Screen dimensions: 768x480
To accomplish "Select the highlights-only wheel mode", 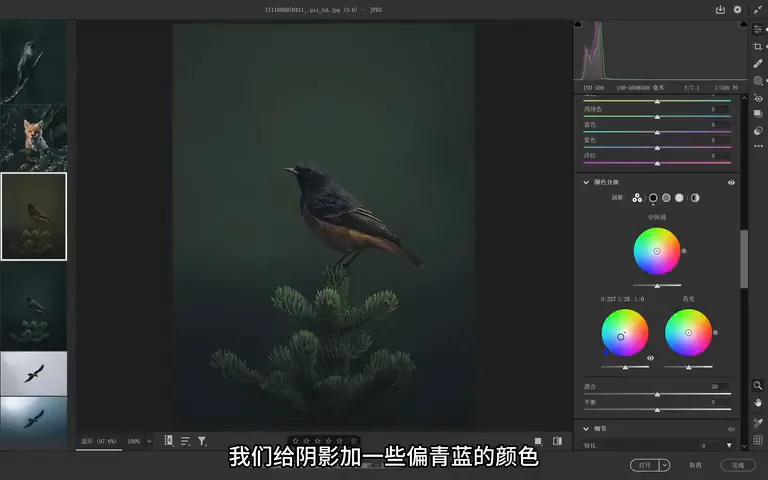I will (679, 197).
